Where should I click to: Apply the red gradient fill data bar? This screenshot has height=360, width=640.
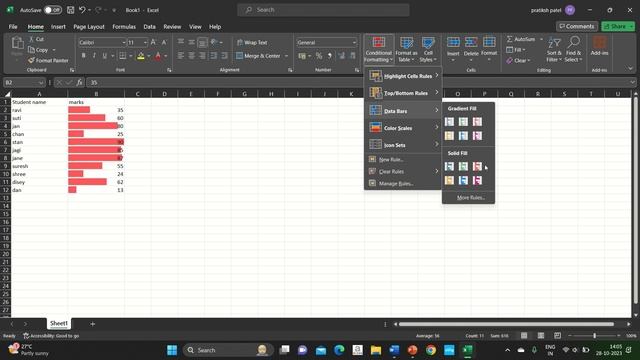477,122
